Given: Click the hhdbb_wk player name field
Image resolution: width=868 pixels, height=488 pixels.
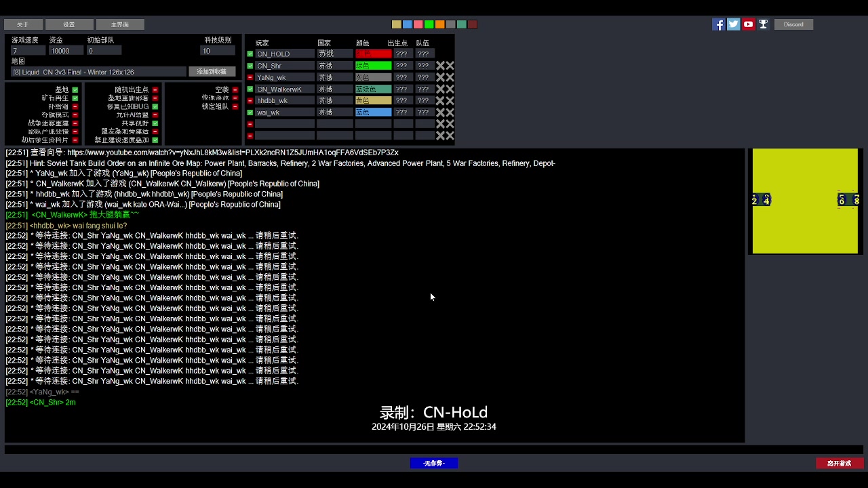Looking at the screenshot, I should coord(285,100).
